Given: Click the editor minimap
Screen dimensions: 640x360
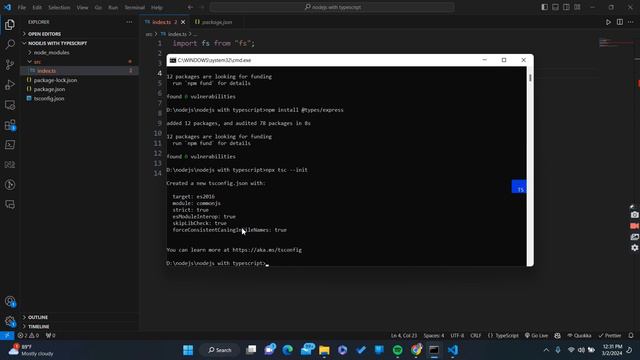Looking at the screenshot, I should coord(616,42).
